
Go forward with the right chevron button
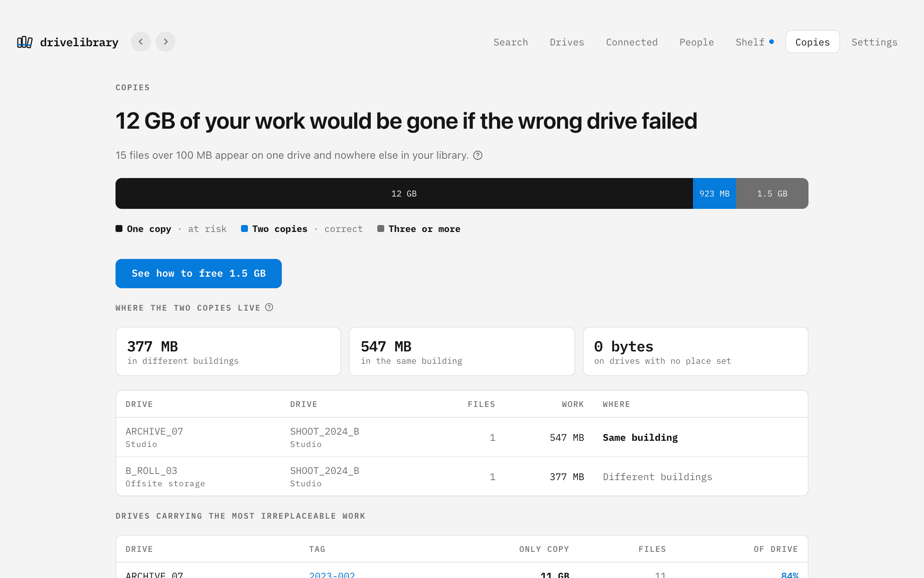tap(166, 42)
